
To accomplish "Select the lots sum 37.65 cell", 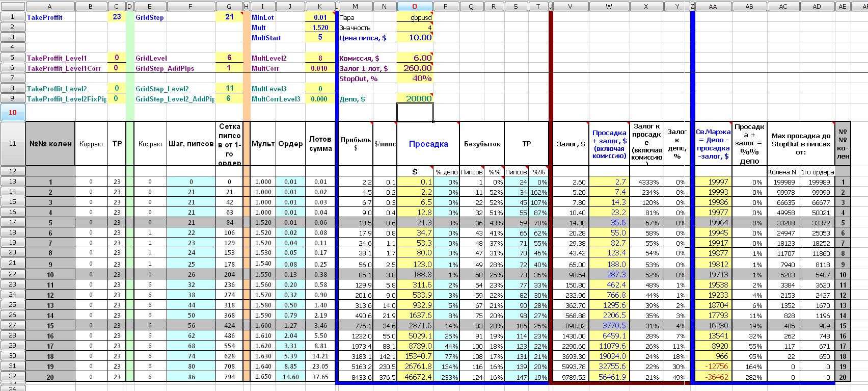I will (320, 377).
